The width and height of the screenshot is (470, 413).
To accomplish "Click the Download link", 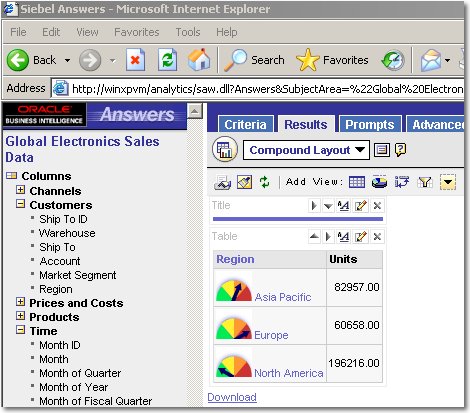I will [232, 397].
